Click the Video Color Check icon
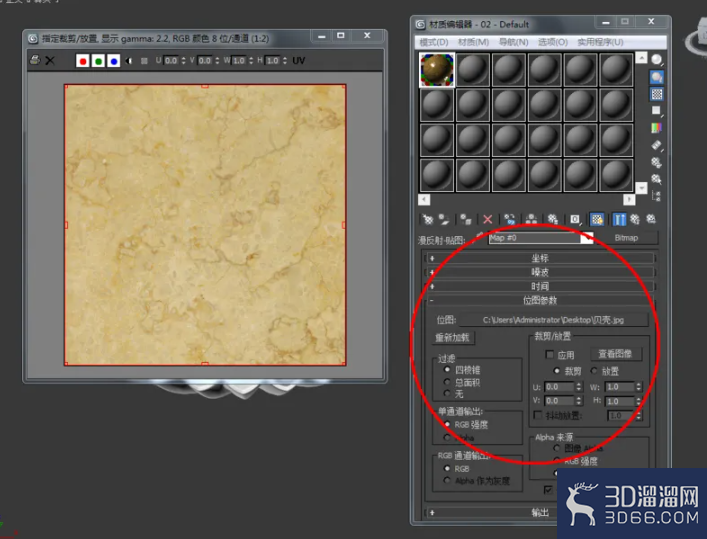 tap(657, 128)
